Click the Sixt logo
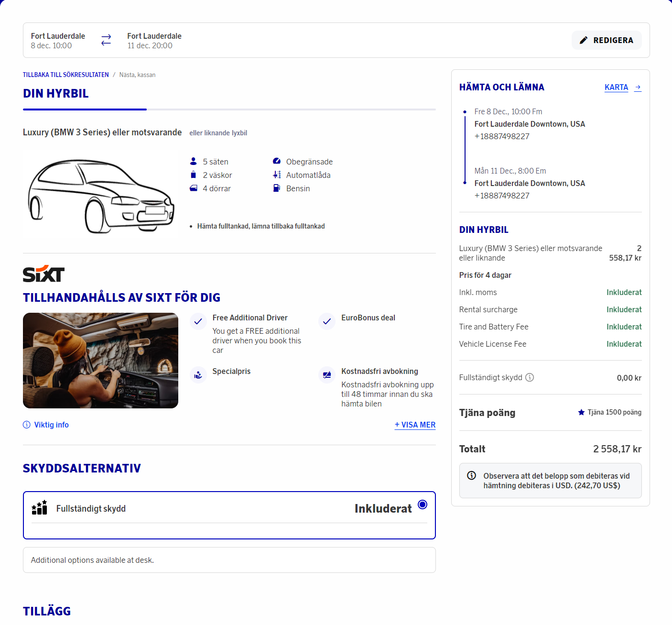Viewport: 672px width, 625px height. coord(43,274)
